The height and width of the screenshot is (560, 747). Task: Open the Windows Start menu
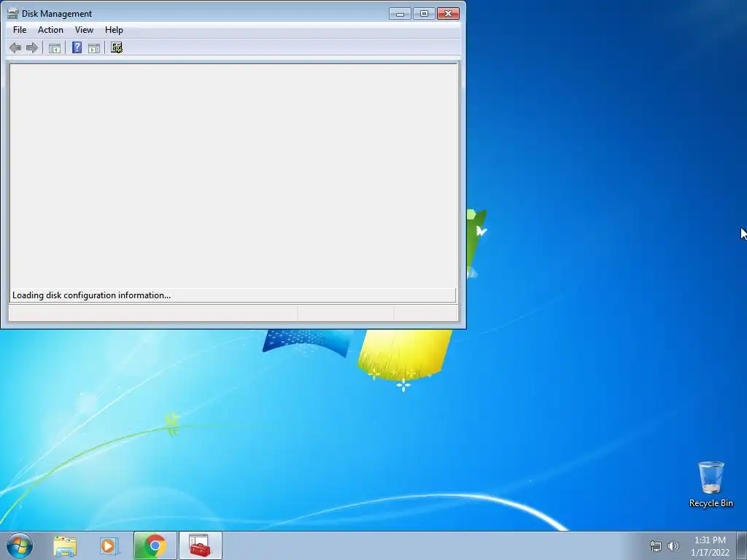click(x=20, y=545)
